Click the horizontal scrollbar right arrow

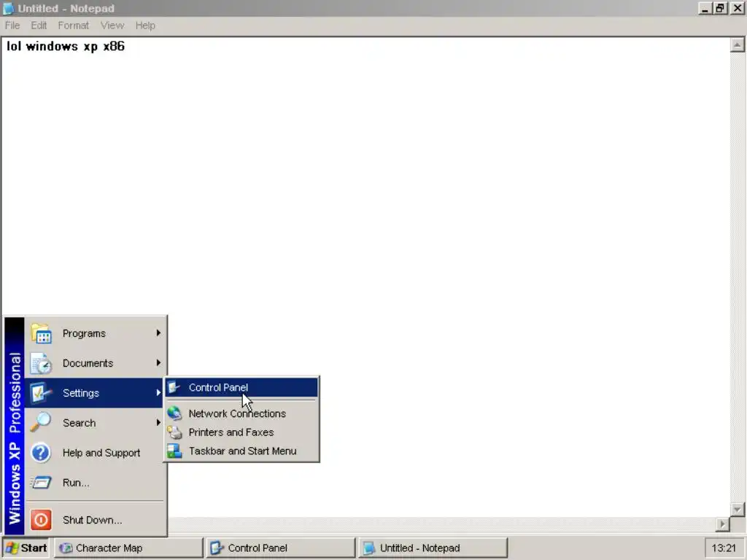pos(723,524)
